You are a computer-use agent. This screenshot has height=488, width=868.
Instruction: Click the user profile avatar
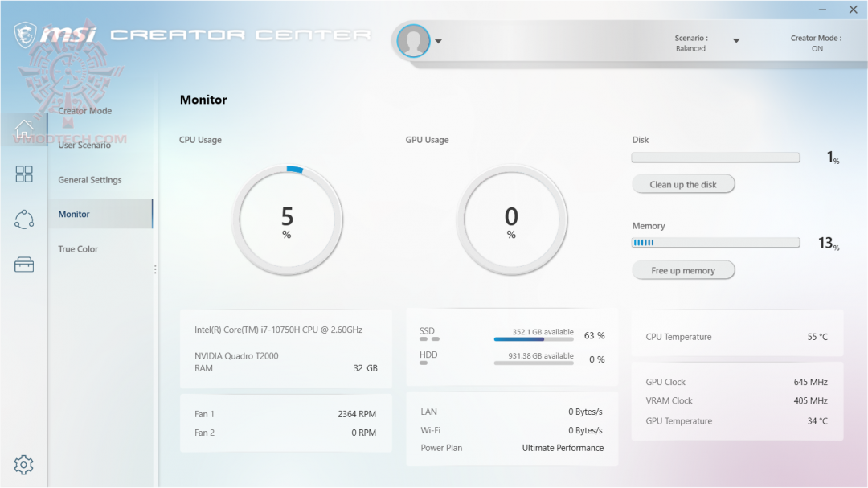(x=414, y=40)
